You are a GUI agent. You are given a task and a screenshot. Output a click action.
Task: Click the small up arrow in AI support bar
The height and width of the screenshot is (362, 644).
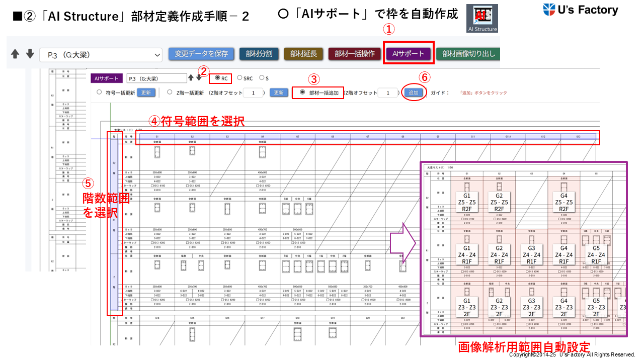[191, 78]
